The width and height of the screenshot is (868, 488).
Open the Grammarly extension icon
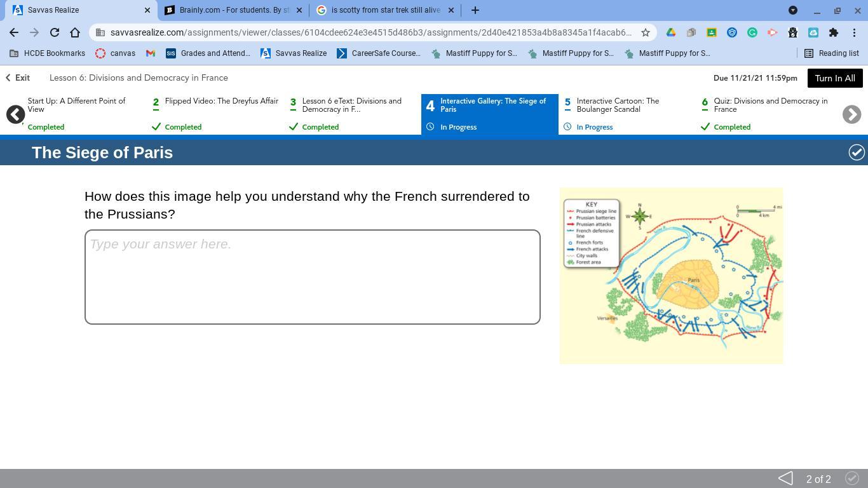pyautogui.click(x=752, y=32)
